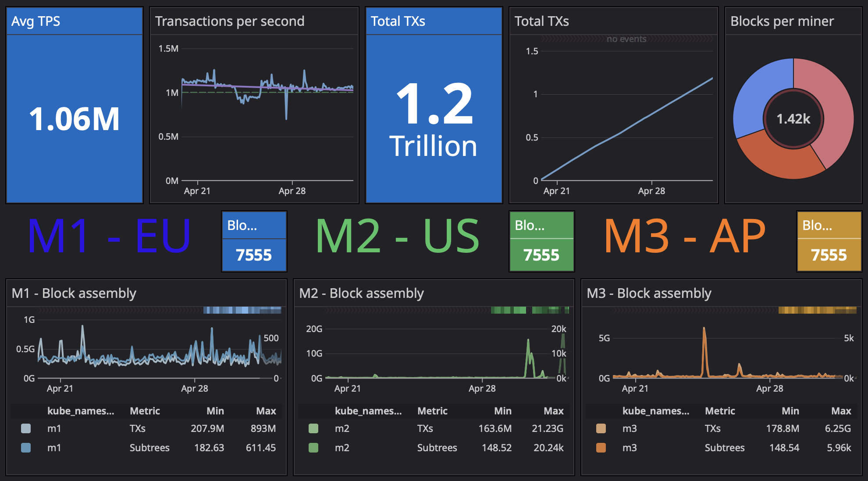Viewport: 868px width, 481px height.
Task: Click the Transactions per second widget title
Action: tap(230, 21)
